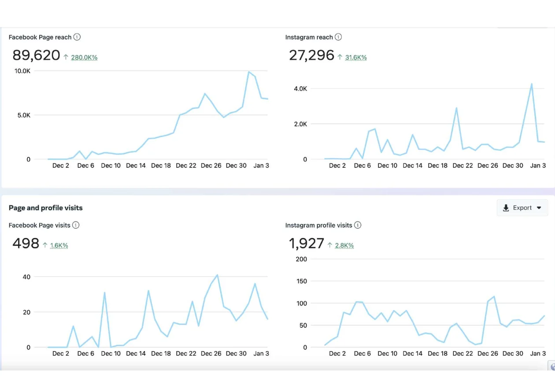The height and width of the screenshot is (392, 555).
Task: Click the green up-arrow beside 2.8K%
Action: (331, 245)
